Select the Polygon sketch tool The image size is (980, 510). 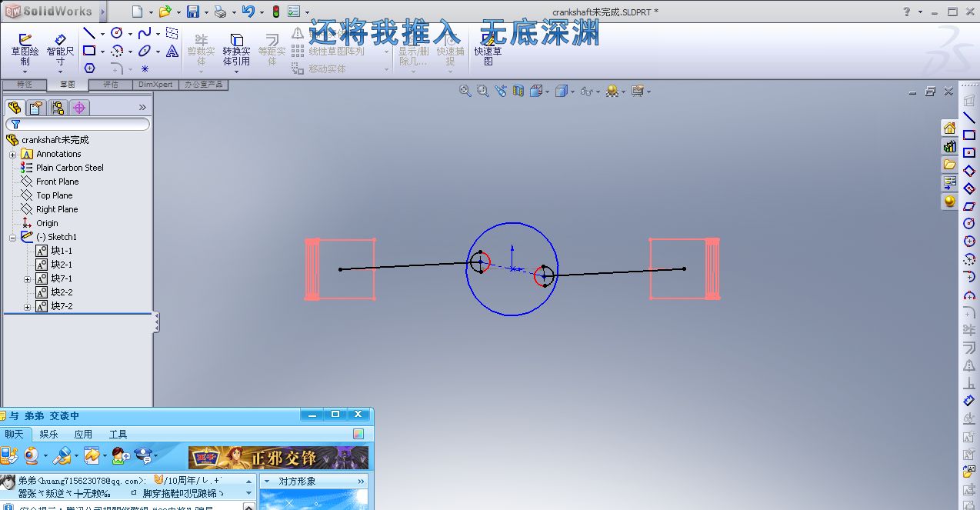pos(89,68)
